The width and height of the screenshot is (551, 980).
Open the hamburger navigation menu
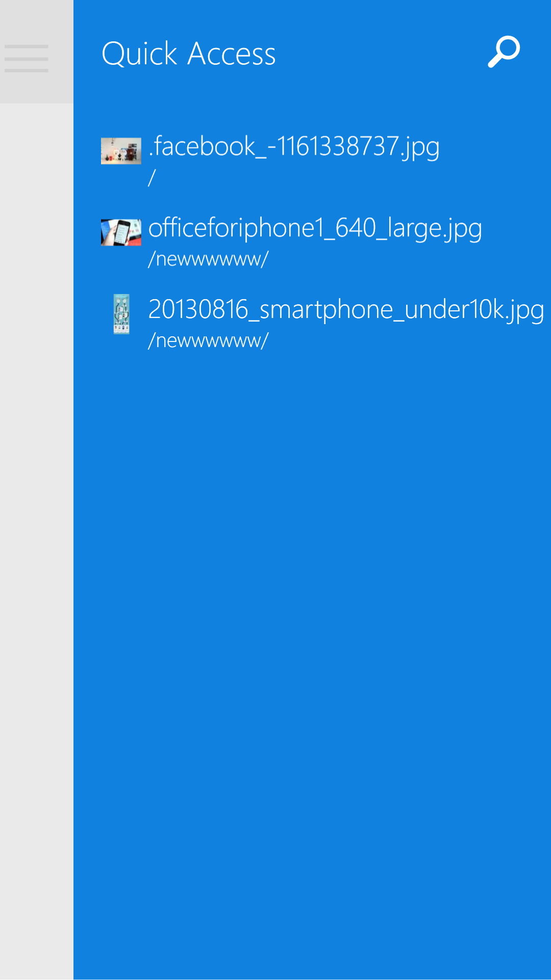(x=27, y=58)
